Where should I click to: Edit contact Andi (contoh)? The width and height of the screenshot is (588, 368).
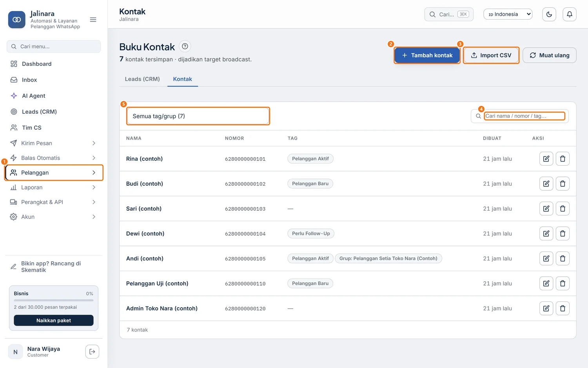coord(546,259)
